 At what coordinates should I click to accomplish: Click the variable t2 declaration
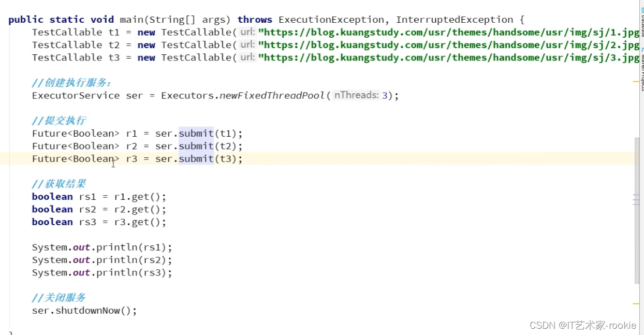point(114,45)
